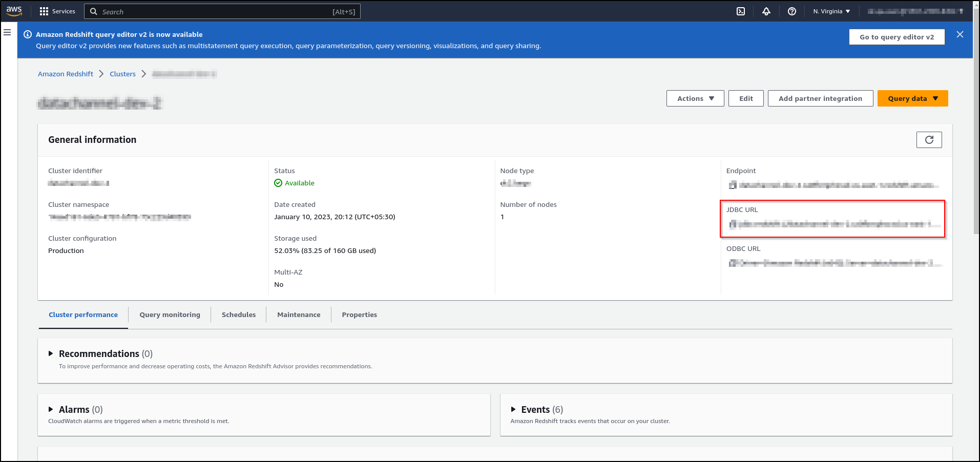This screenshot has width=980, height=462.
Task: Expand the Alarms section
Action: (51, 409)
